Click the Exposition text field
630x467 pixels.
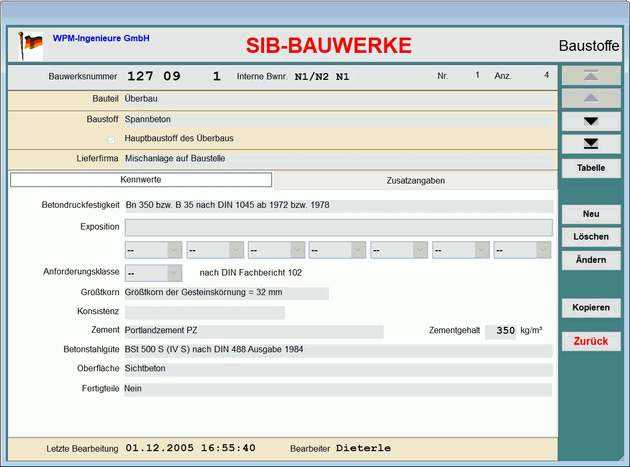coord(339,227)
